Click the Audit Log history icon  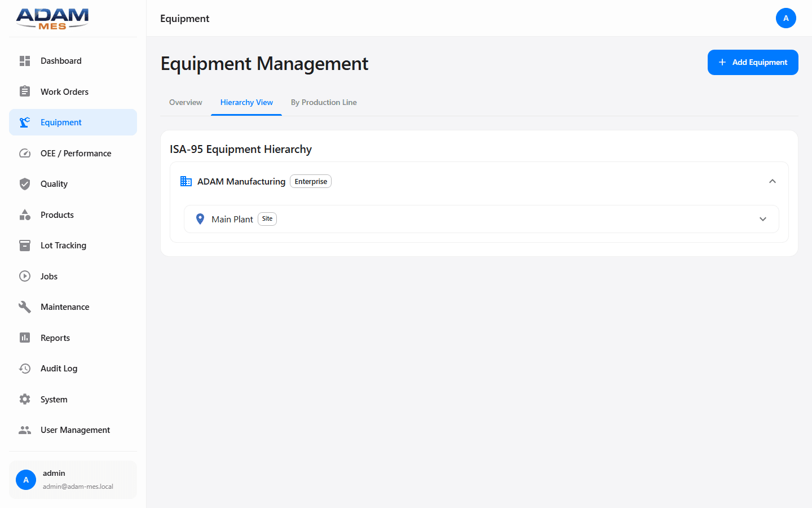25,368
